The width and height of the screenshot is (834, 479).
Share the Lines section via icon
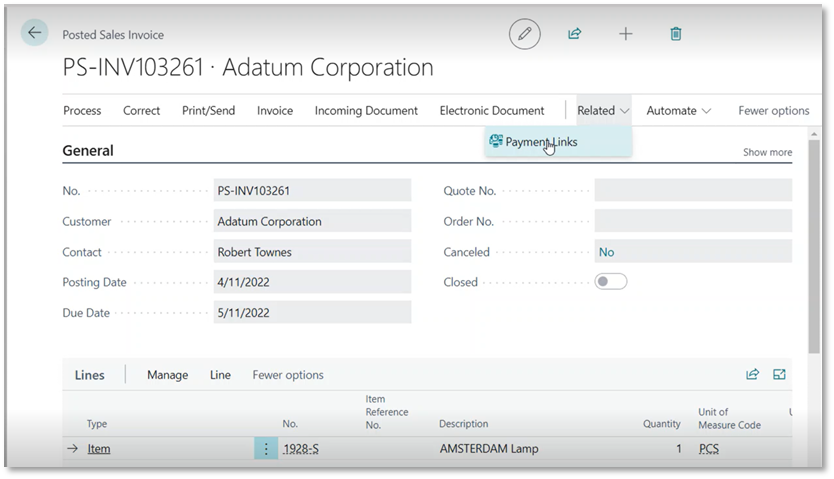coord(752,374)
